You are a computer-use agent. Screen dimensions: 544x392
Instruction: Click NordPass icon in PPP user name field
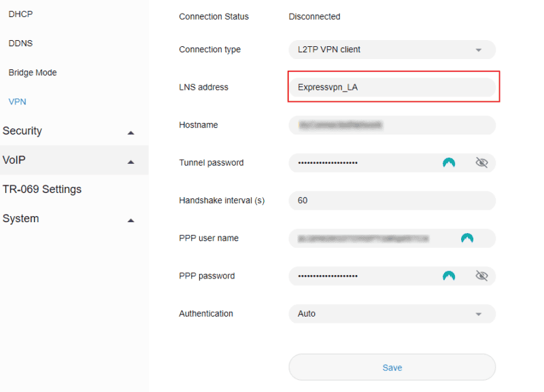click(x=467, y=238)
